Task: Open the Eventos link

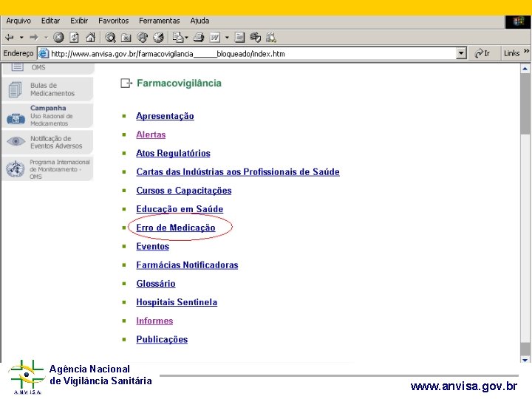Action: tap(152, 246)
